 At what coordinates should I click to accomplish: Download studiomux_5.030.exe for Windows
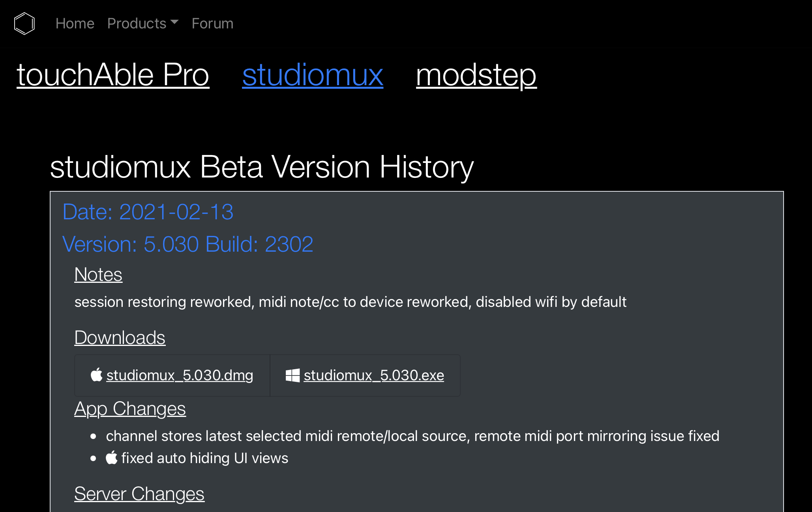click(373, 375)
